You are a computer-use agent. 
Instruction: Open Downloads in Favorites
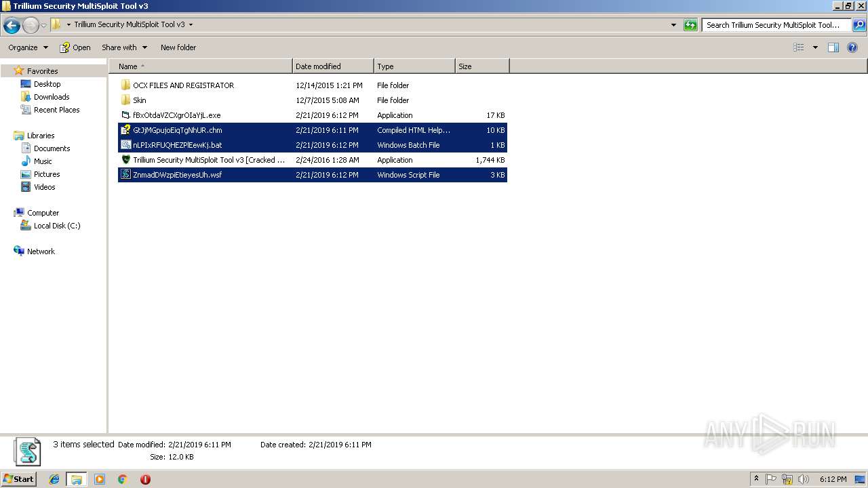tap(52, 97)
